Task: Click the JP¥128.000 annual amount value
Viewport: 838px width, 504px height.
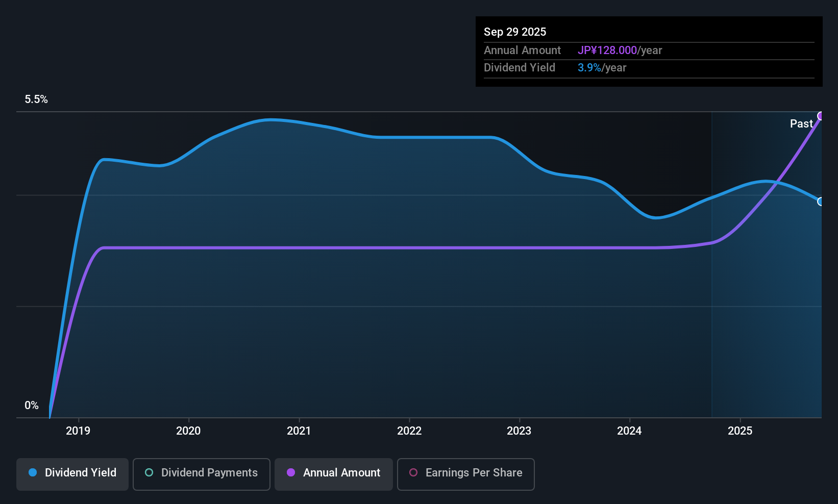Action: (607, 50)
